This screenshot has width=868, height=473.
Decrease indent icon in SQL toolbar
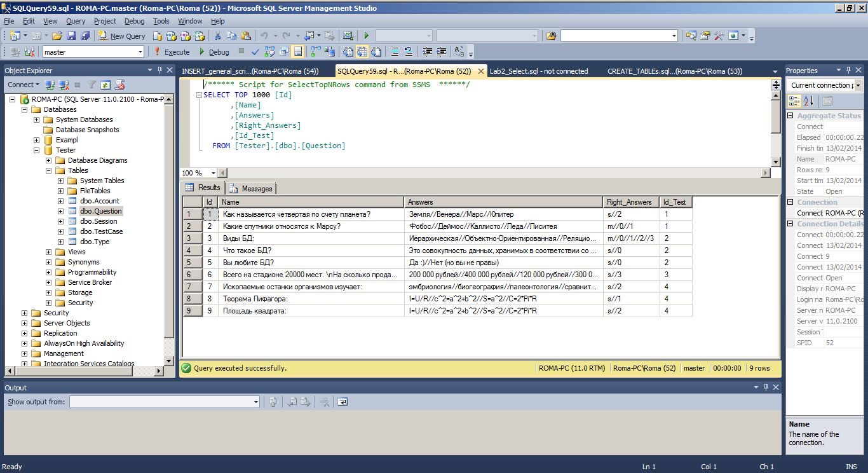click(x=427, y=51)
